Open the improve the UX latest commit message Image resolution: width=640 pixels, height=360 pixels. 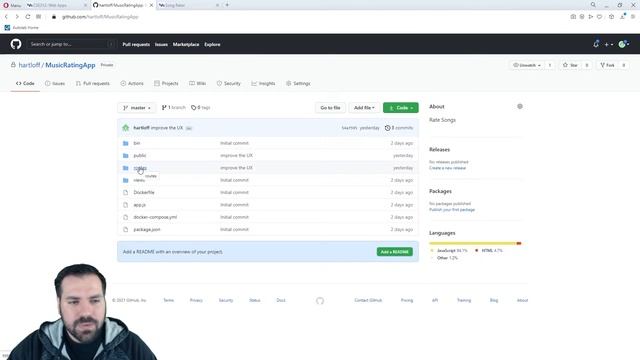tap(167, 128)
